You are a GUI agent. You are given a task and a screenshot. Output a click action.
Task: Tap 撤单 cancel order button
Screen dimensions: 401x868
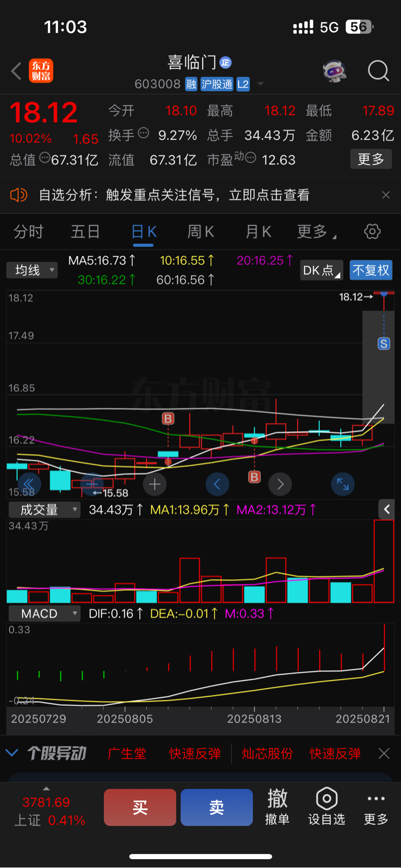tap(277, 807)
